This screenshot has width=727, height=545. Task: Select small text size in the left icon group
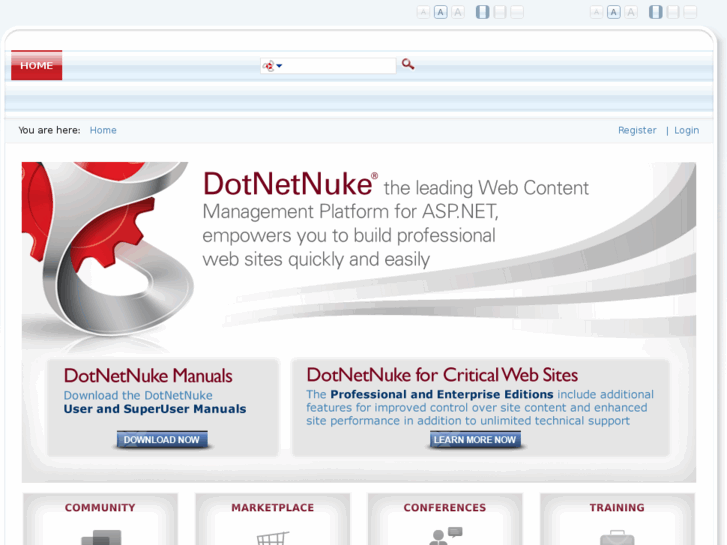tap(423, 12)
